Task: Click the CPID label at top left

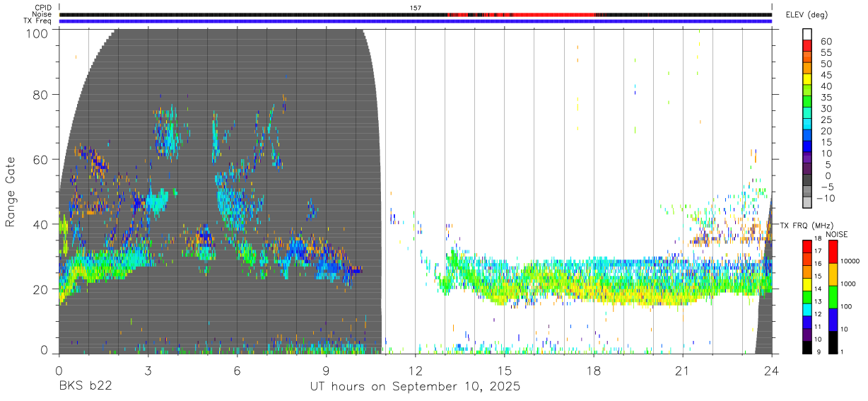Action: tap(42, 8)
